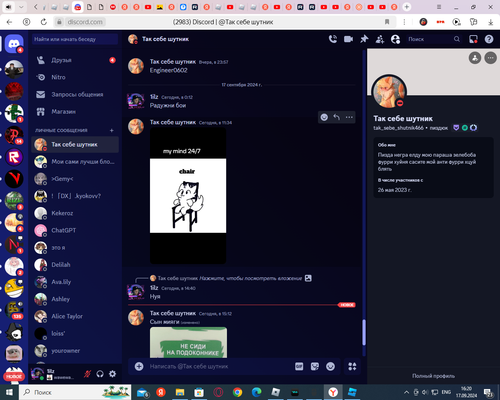Click the friend status icon on profile banner
The width and height of the screenshot is (500, 400).
coord(475,58)
